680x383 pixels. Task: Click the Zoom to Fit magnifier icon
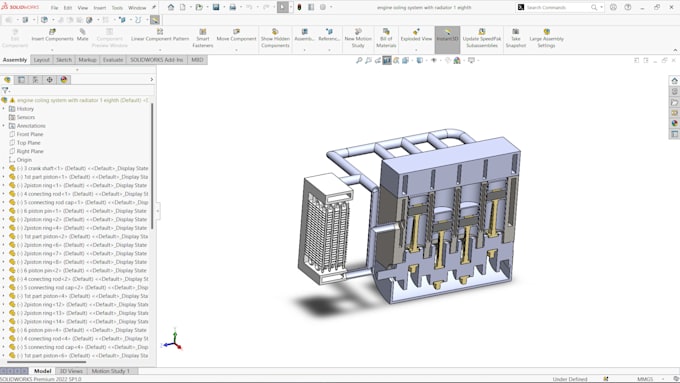point(359,60)
